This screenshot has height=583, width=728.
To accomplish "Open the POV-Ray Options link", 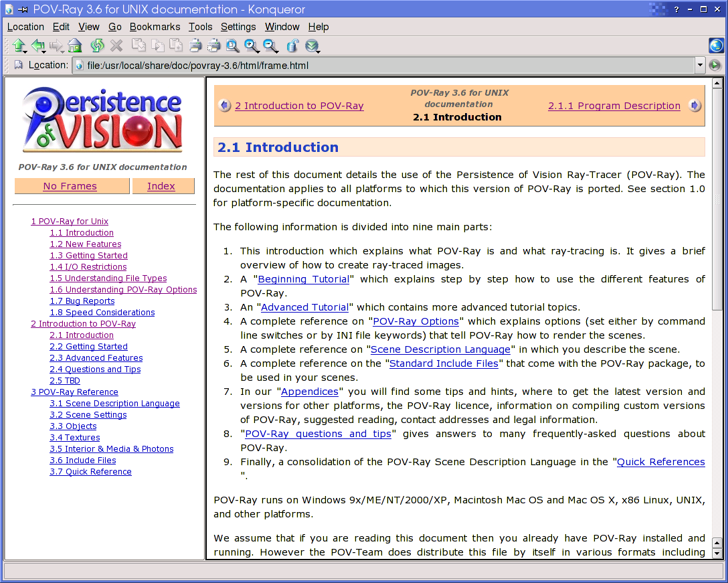I will (416, 321).
